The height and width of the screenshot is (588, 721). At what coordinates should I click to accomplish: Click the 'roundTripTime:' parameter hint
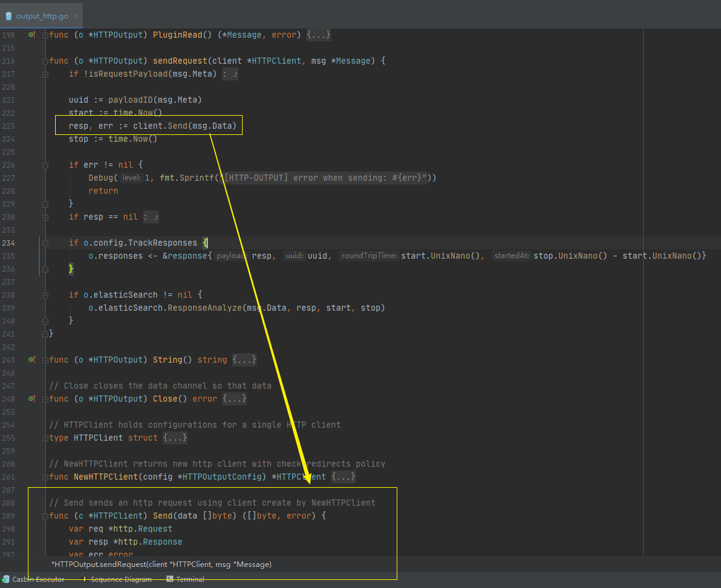[x=369, y=256]
